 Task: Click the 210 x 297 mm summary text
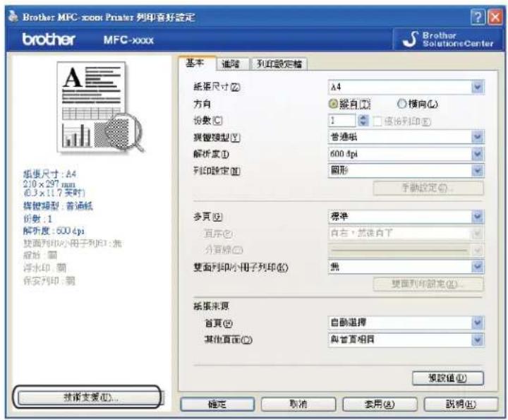(49, 184)
